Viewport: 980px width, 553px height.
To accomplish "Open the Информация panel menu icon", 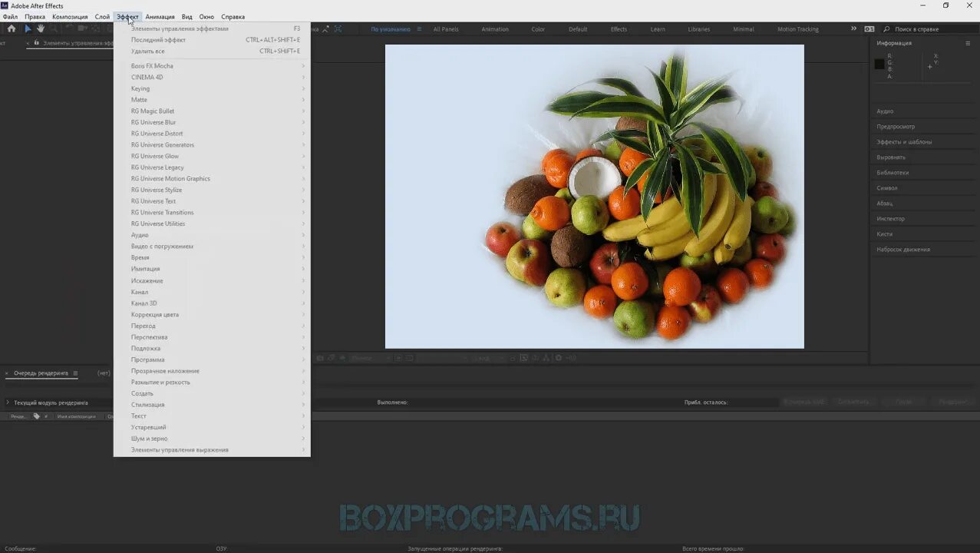I will tap(968, 43).
